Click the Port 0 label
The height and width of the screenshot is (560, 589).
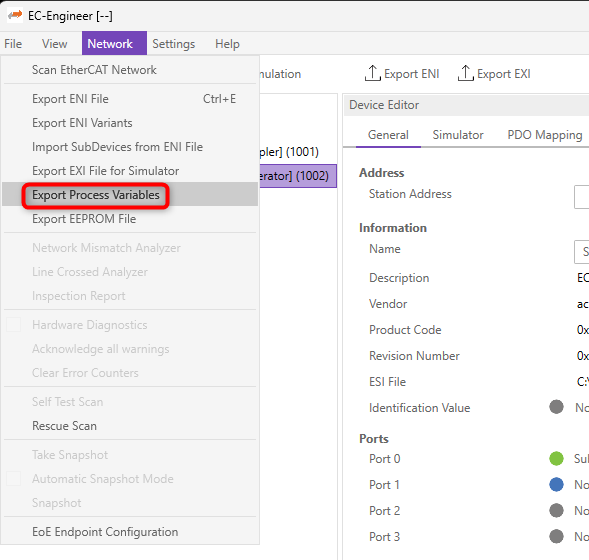pos(385,459)
